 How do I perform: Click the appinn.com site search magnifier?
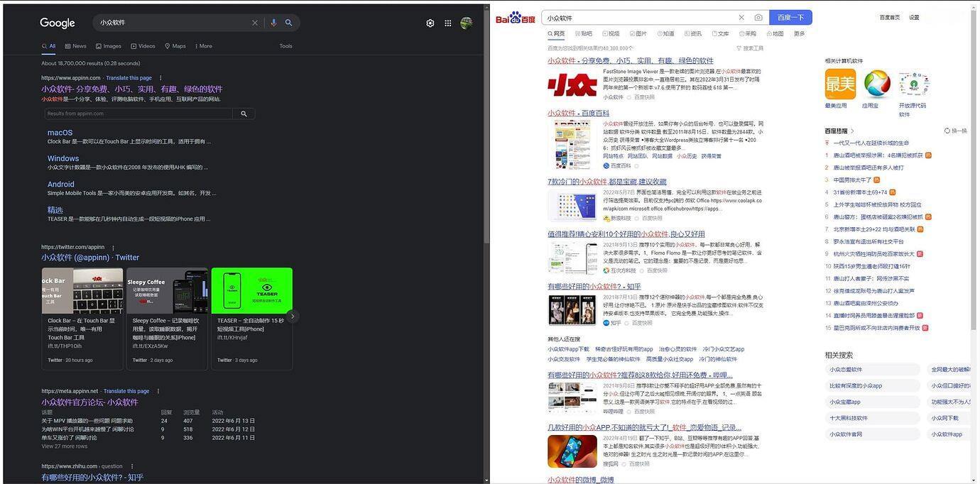[244, 114]
